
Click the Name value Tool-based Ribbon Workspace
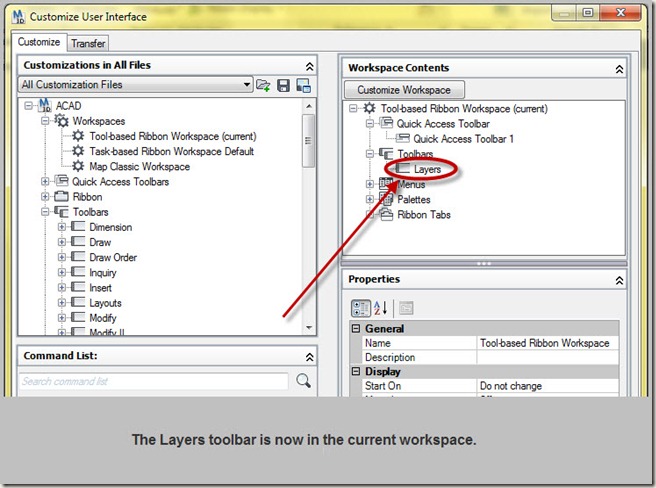coord(547,343)
